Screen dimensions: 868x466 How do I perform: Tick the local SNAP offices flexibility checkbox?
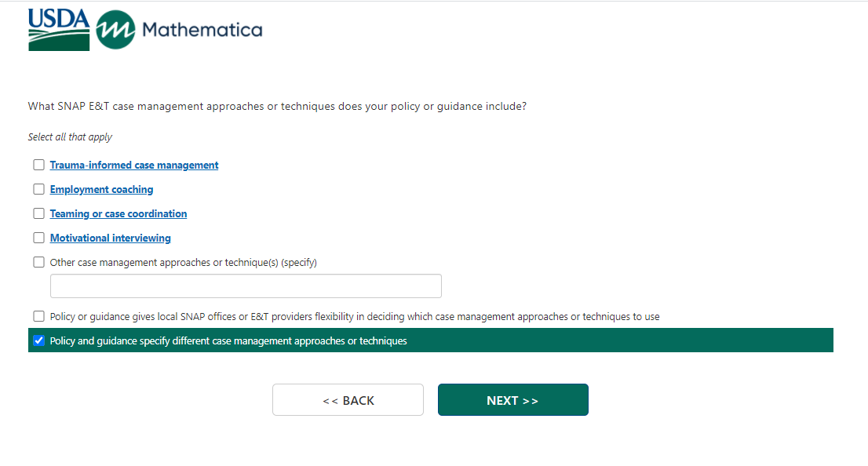38,316
